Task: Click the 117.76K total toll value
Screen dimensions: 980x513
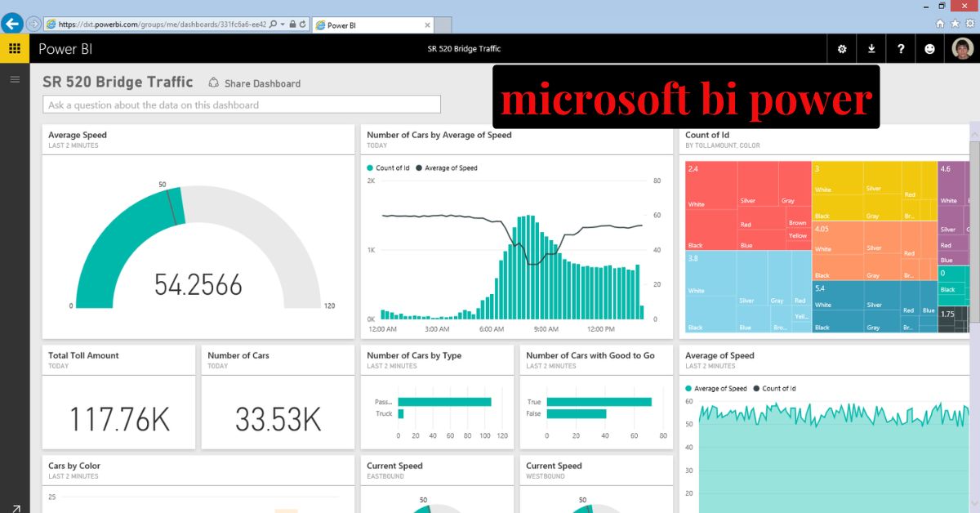Action: (x=119, y=419)
